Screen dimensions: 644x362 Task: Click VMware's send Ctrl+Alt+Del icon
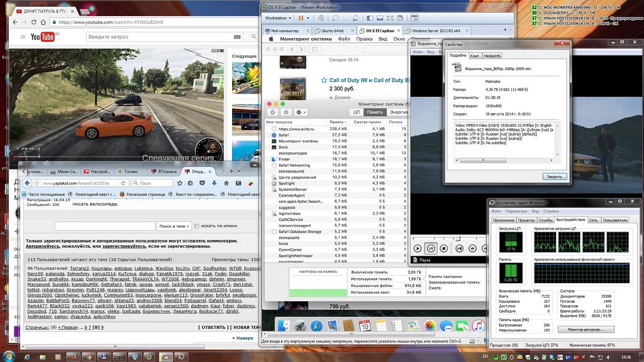click(x=321, y=18)
